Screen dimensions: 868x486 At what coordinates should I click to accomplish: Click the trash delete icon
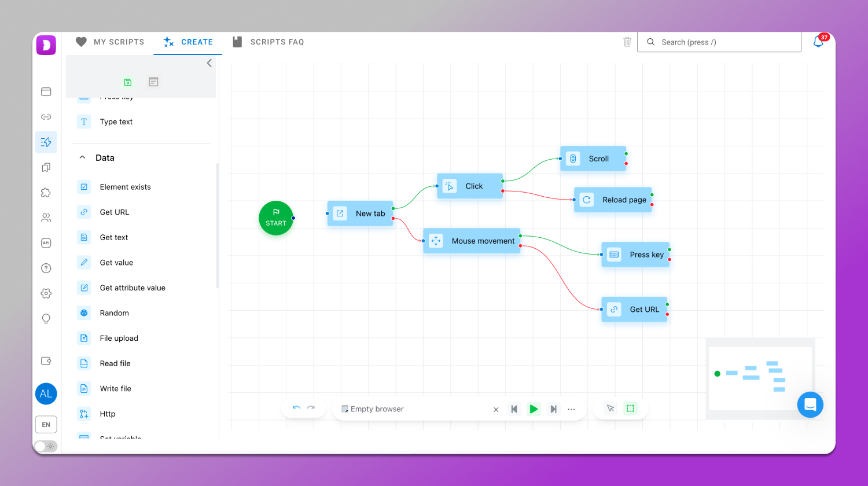point(627,42)
